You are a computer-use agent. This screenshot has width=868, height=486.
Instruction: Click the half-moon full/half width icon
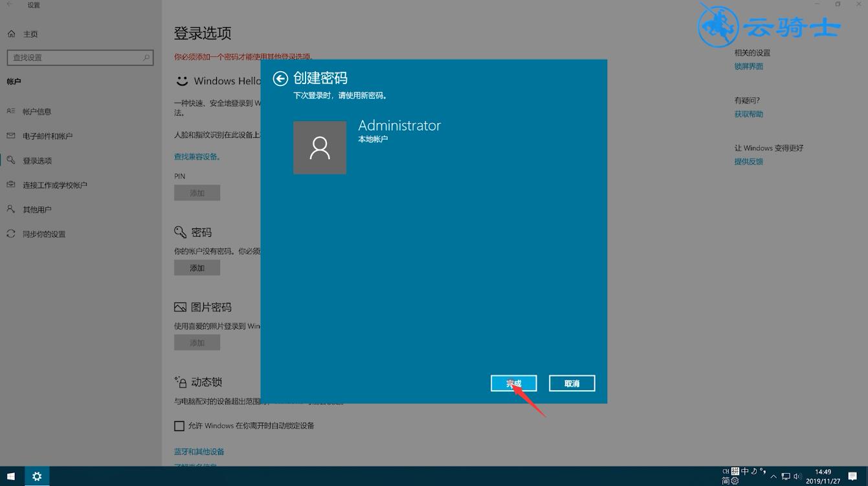click(754, 471)
